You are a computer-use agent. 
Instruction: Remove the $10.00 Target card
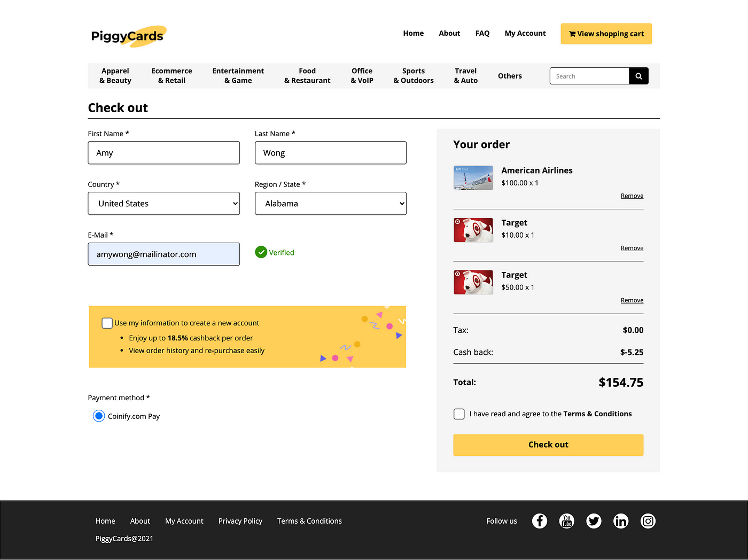pyautogui.click(x=632, y=248)
